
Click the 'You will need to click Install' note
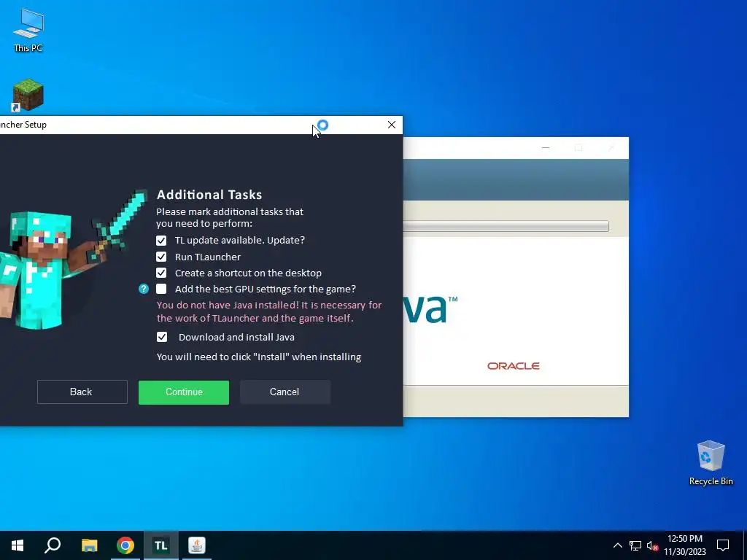pos(259,357)
